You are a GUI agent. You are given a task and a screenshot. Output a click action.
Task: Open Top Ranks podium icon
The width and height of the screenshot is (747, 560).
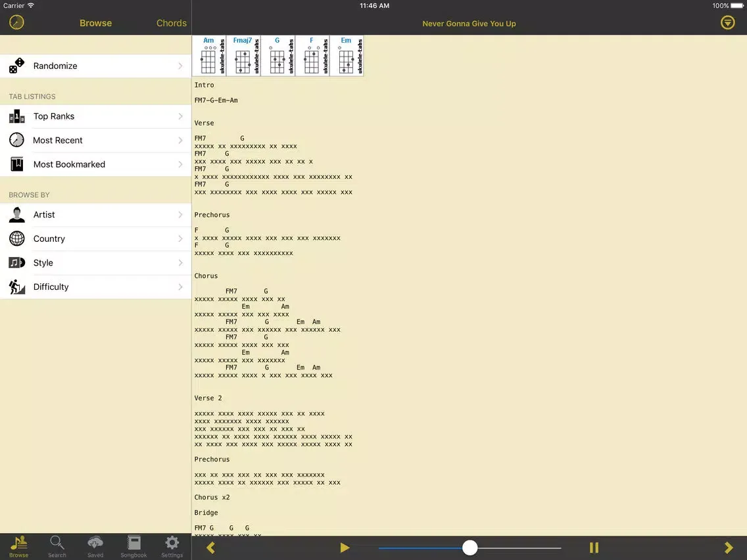[17, 116]
